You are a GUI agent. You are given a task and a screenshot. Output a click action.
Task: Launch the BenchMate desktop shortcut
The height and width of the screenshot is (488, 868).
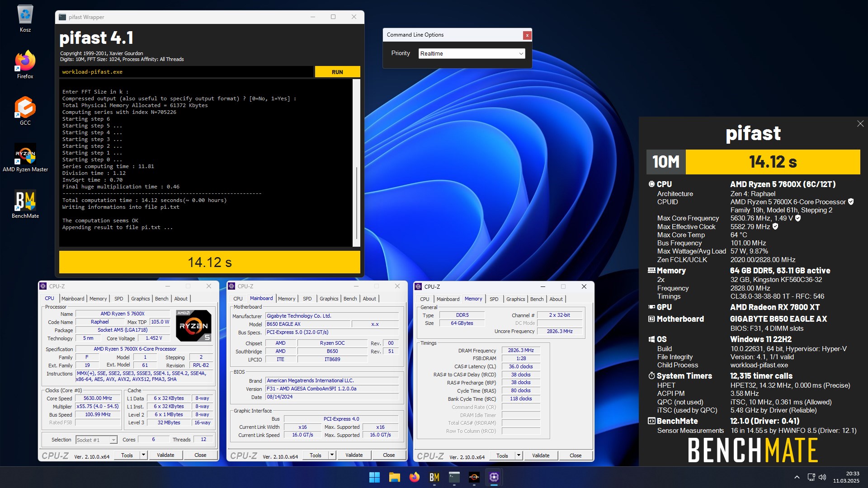tap(25, 204)
